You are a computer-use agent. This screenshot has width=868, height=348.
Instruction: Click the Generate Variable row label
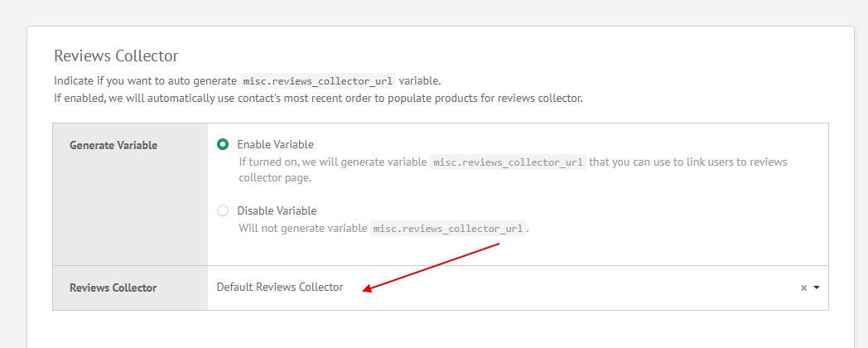(x=113, y=145)
